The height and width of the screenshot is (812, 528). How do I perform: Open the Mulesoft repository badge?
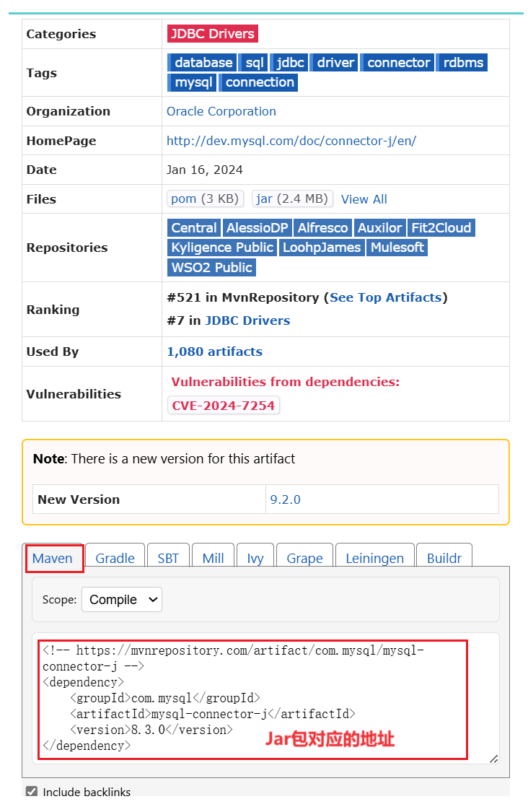[397, 248]
